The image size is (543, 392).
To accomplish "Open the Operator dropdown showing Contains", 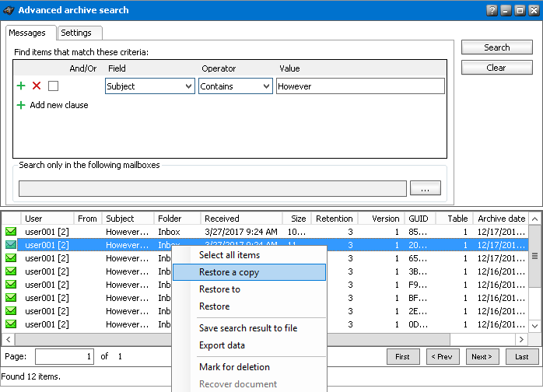I will (235, 86).
